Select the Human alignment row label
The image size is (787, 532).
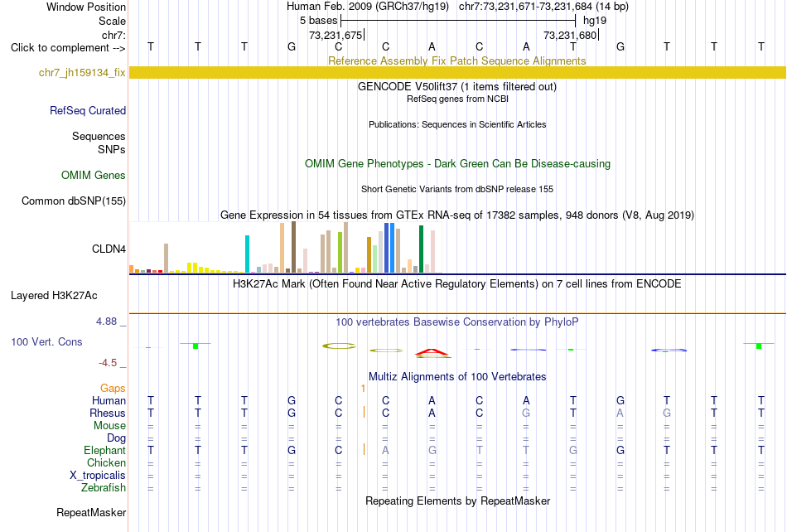(109, 400)
